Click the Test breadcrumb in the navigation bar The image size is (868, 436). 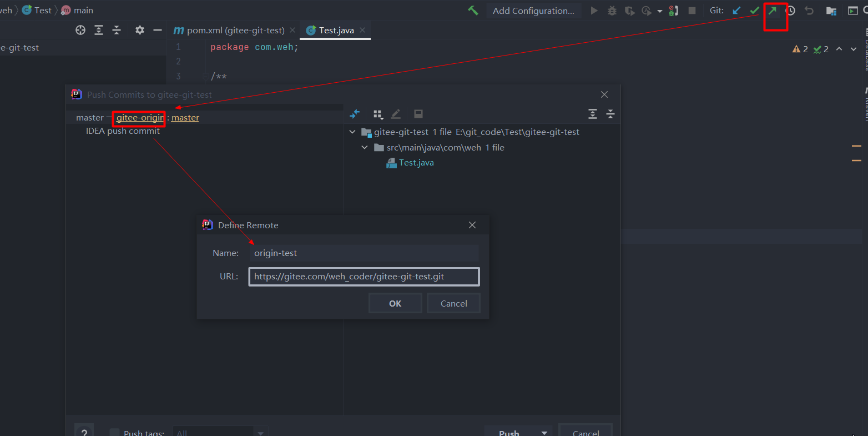(37, 10)
